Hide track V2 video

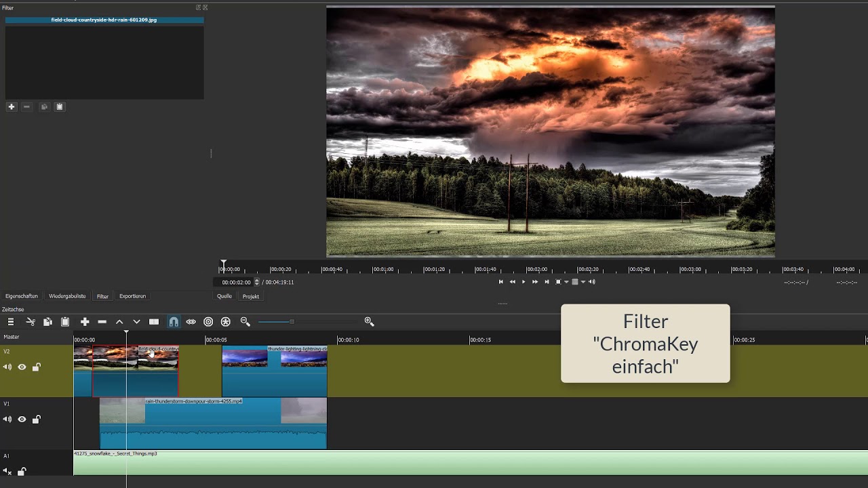point(22,367)
